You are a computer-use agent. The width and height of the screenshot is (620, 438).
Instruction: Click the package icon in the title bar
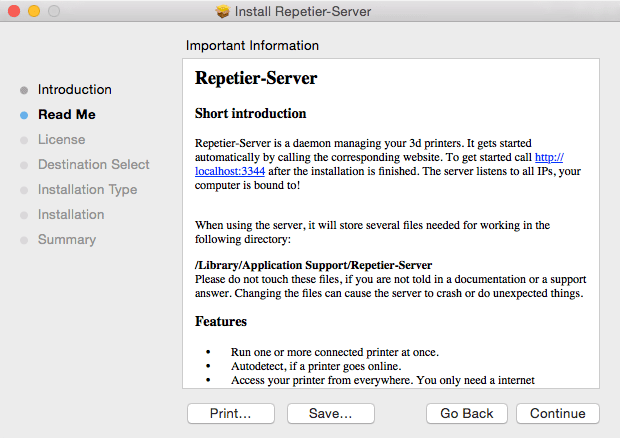click(x=223, y=12)
